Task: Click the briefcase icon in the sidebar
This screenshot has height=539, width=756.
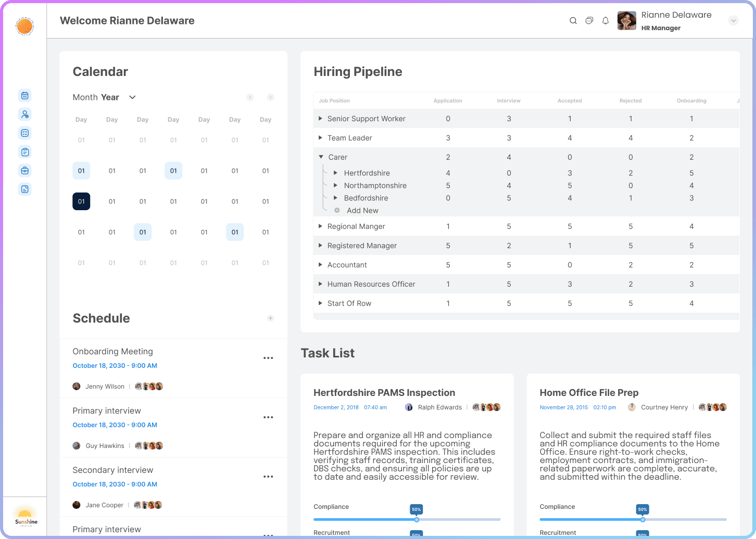Action: pos(24,171)
